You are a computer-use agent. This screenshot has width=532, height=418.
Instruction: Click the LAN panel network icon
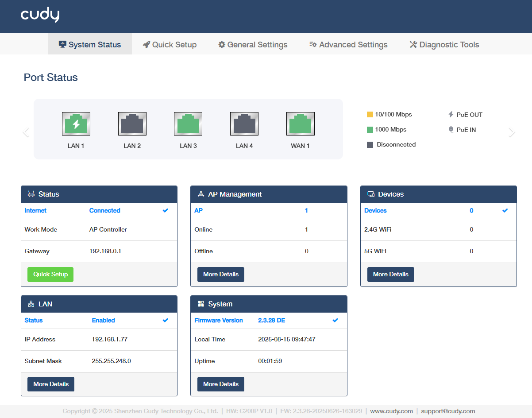click(31, 304)
